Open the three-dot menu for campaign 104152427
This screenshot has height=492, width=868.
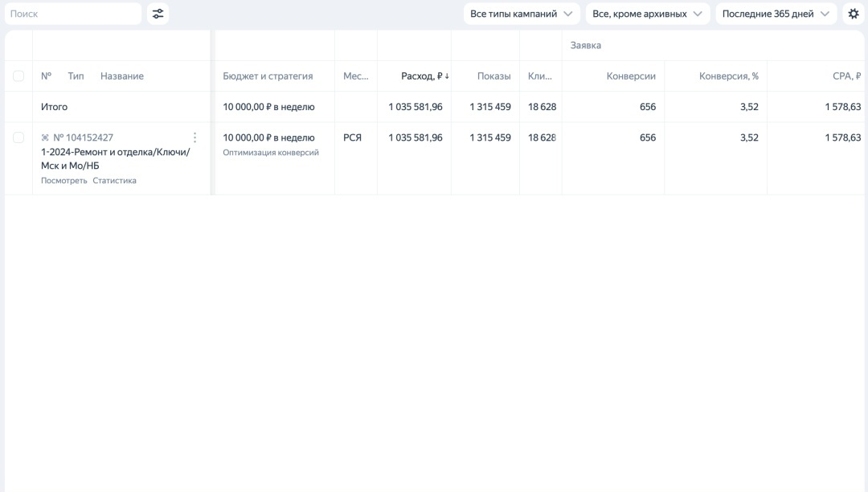[194, 137]
